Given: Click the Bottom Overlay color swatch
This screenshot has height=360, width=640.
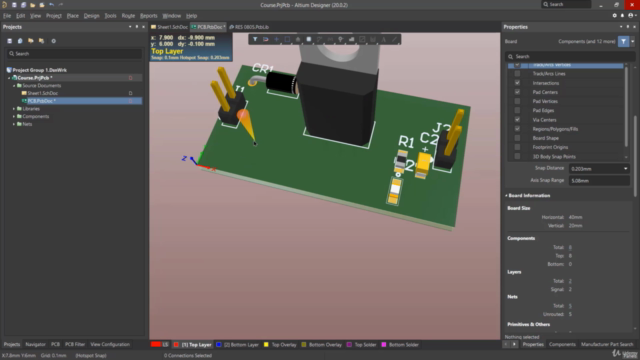Looking at the screenshot, I should (304, 344).
